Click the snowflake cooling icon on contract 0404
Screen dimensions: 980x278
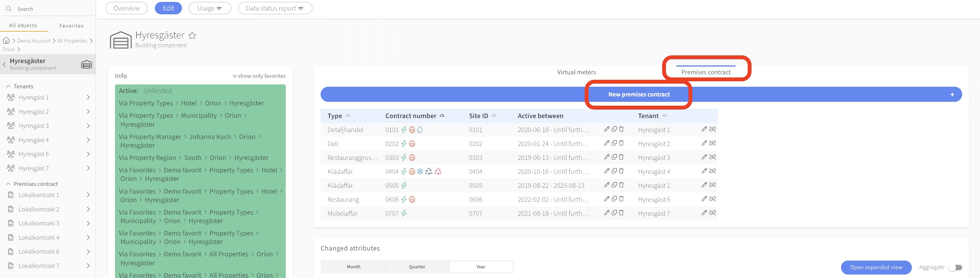point(420,172)
